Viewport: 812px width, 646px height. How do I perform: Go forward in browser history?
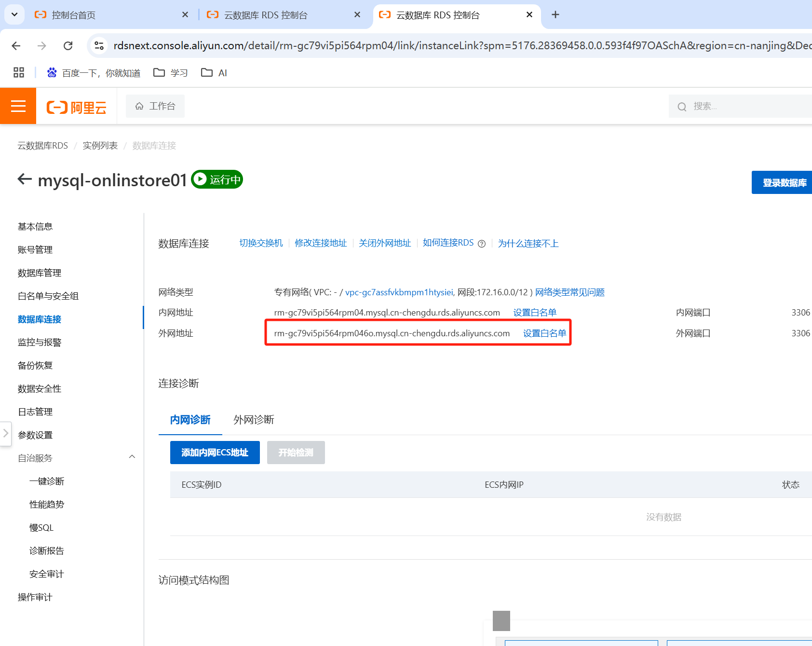coord(42,46)
